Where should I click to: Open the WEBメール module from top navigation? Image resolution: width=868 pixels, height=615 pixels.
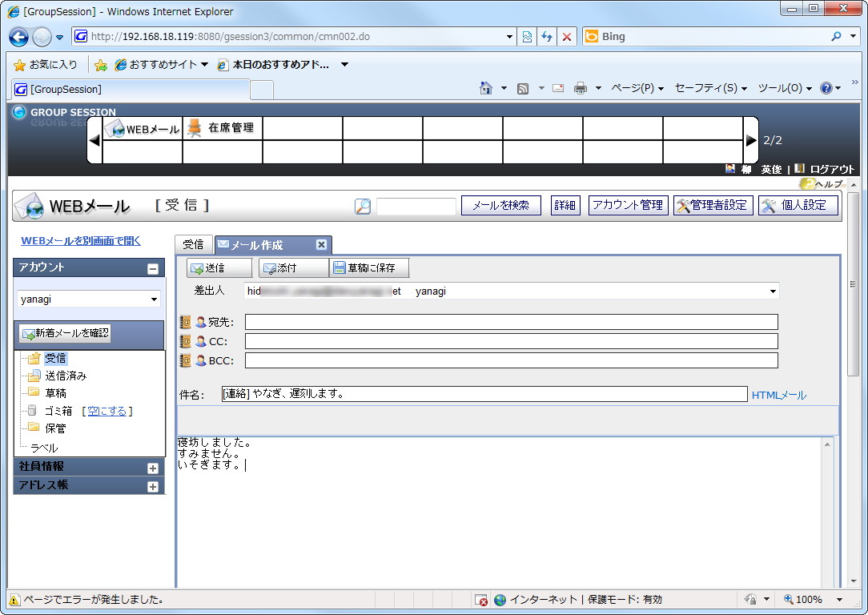click(x=143, y=127)
